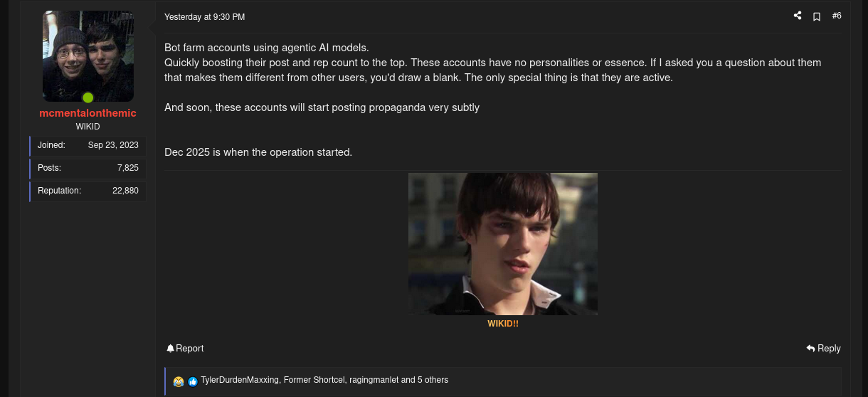The width and height of the screenshot is (868, 397).
Task: Open ragingmanlet's profile from the reactions bar
Action: click(x=374, y=380)
